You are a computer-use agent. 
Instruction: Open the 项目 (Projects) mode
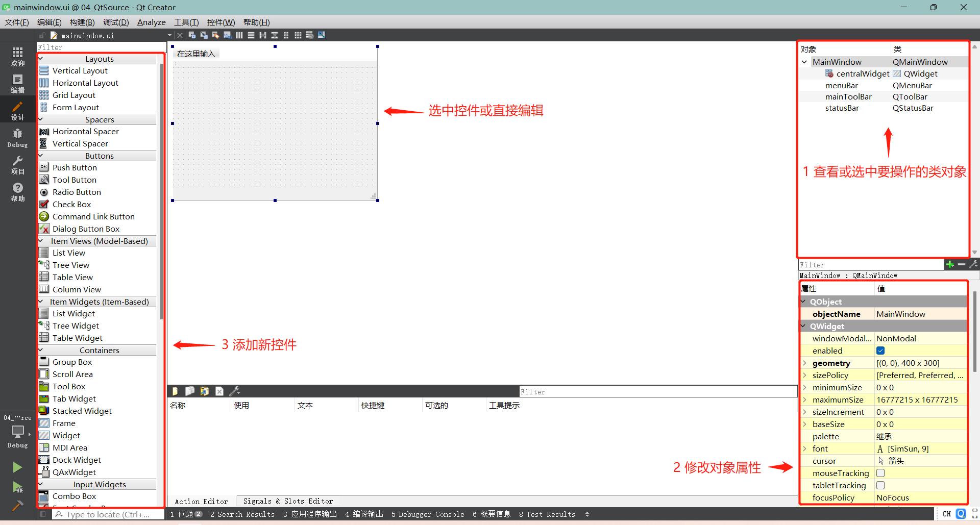click(x=18, y=165)
